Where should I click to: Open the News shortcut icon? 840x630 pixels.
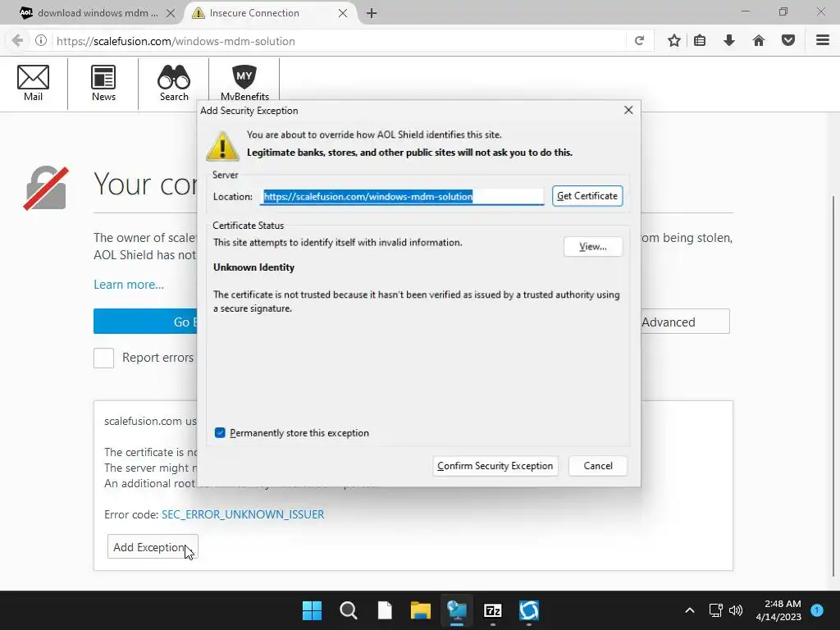103,83
